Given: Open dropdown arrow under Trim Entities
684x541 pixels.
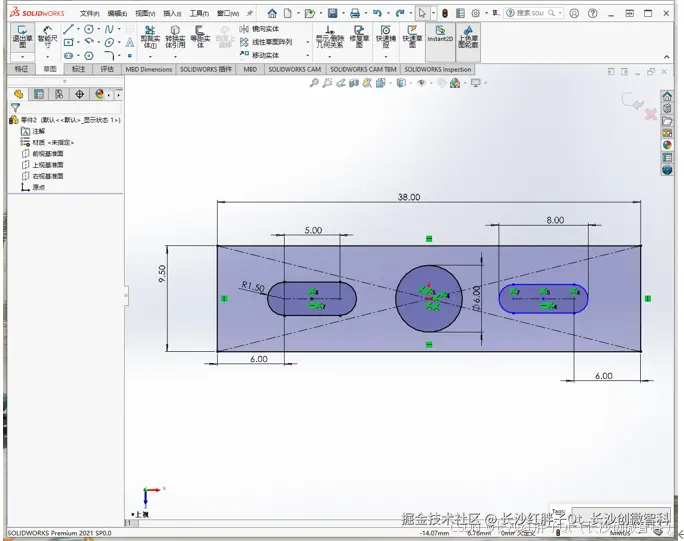Looking at the screenshot, I should click(x=150, y=57).
